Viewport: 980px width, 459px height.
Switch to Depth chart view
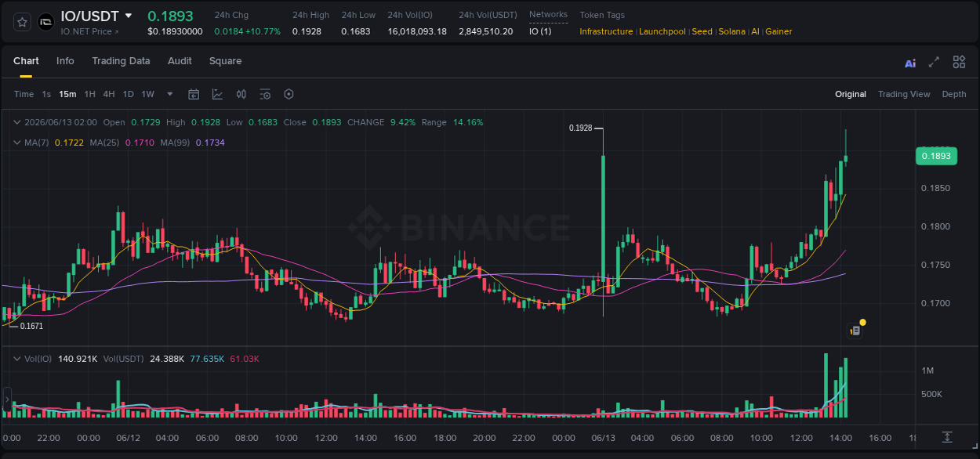coord(954,94)
